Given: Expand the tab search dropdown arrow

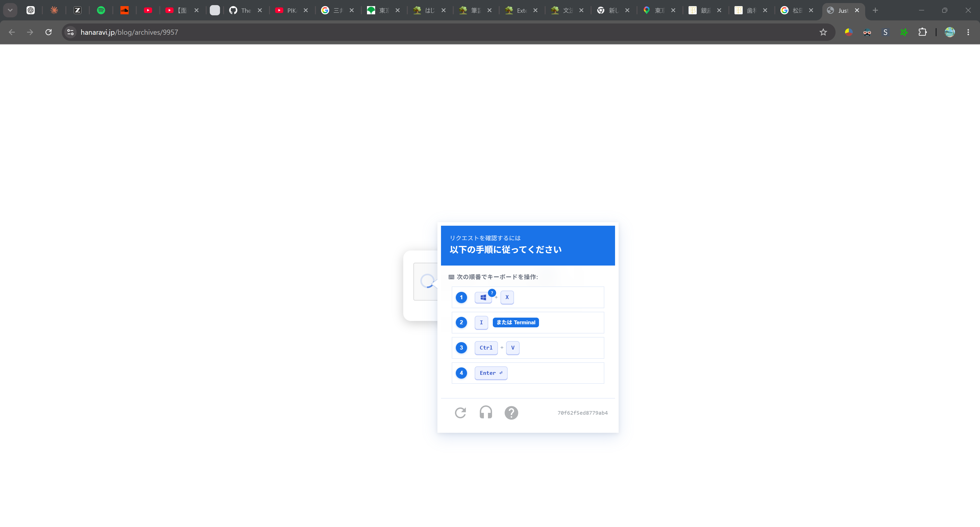Looking at the screenshot, I should pyautogui.click(x=10, y=10).
